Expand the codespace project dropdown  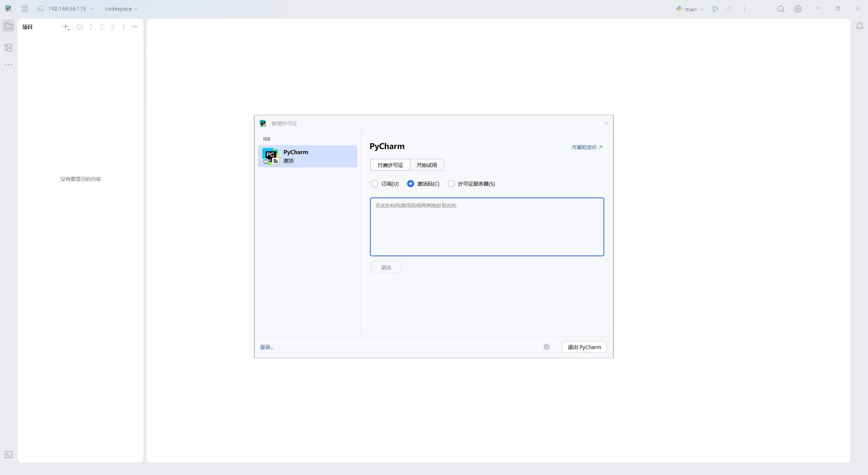(x=121, y=9)
